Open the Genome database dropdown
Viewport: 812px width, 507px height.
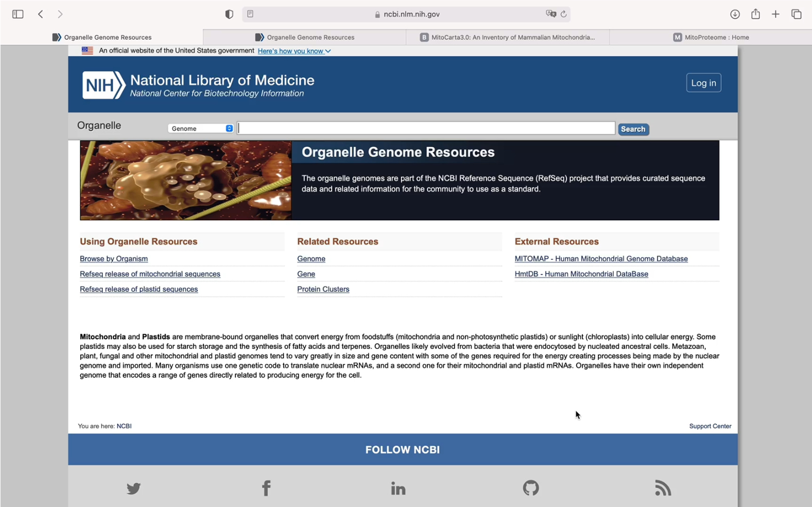coord(201,129)
